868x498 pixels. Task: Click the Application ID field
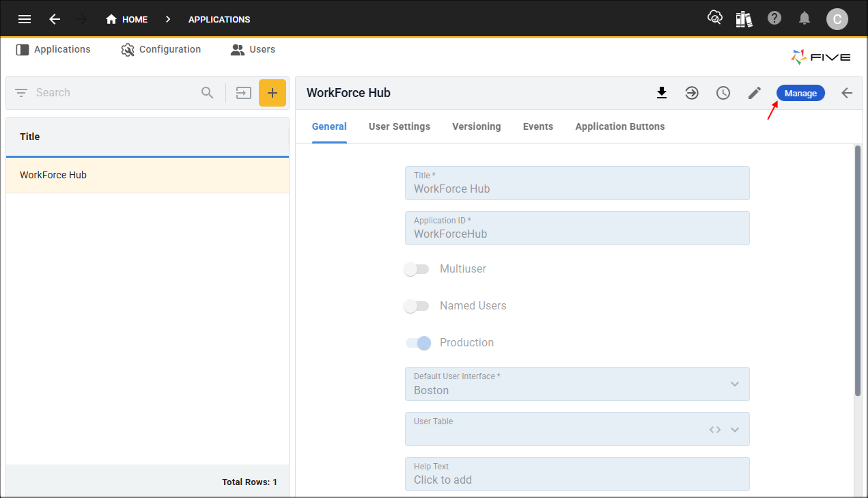(x=577, y=228)
